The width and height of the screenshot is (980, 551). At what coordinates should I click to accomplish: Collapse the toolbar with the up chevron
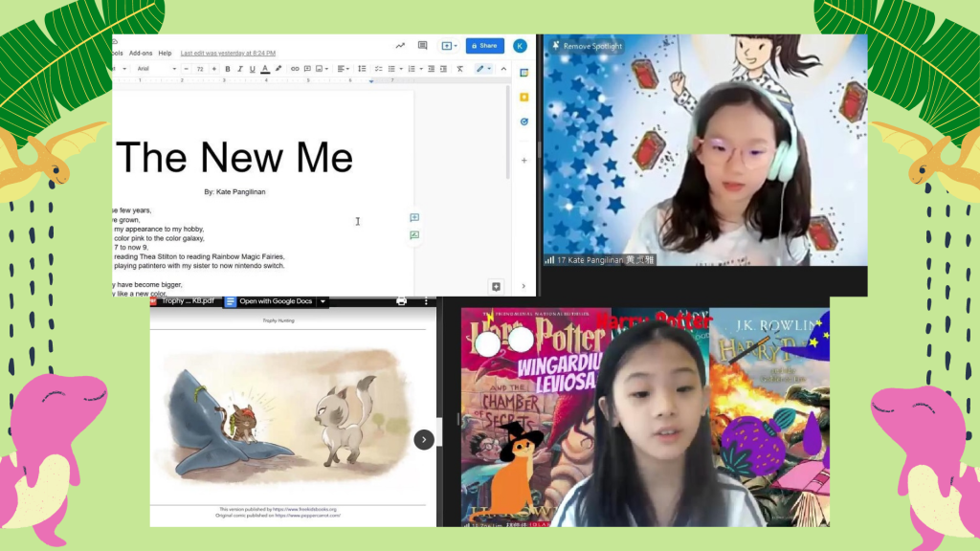[x=503, y=69]
